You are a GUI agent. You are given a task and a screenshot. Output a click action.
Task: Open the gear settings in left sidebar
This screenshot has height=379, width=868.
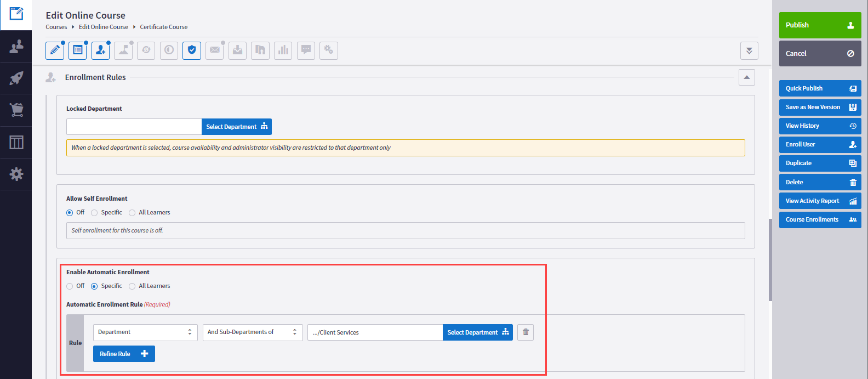(16, 174)
